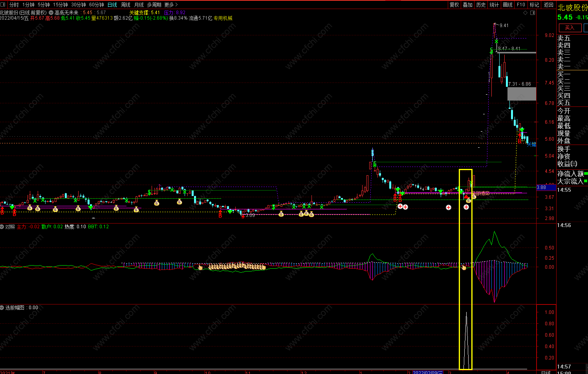This screenshot has width=588, height=374.
Task: Click the 标记 mark button
Action: (535, 5)
